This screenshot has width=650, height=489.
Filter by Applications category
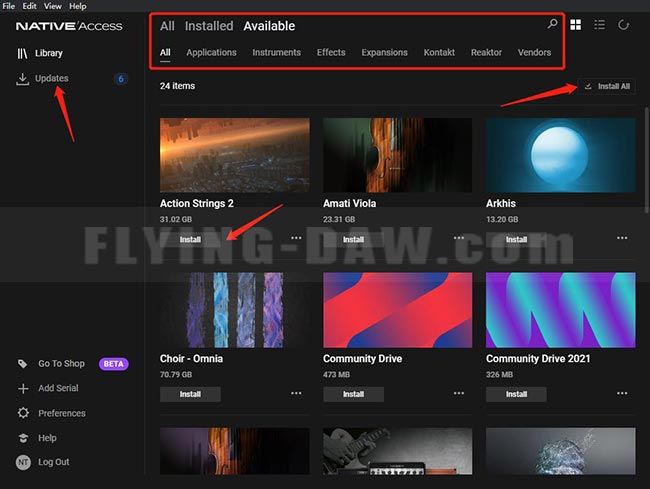pyautogui.click(x=211, y=53)
